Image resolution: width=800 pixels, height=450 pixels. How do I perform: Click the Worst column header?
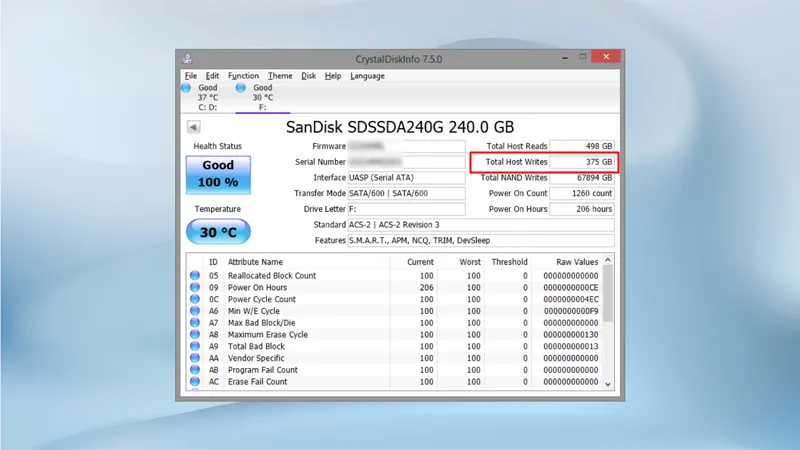tap(470, 262)
